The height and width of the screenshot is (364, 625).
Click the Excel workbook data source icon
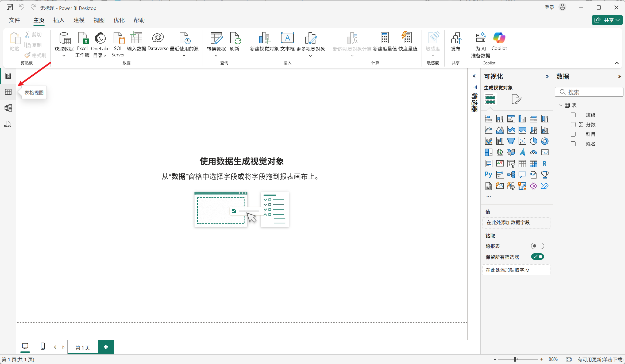coord(82,39)
